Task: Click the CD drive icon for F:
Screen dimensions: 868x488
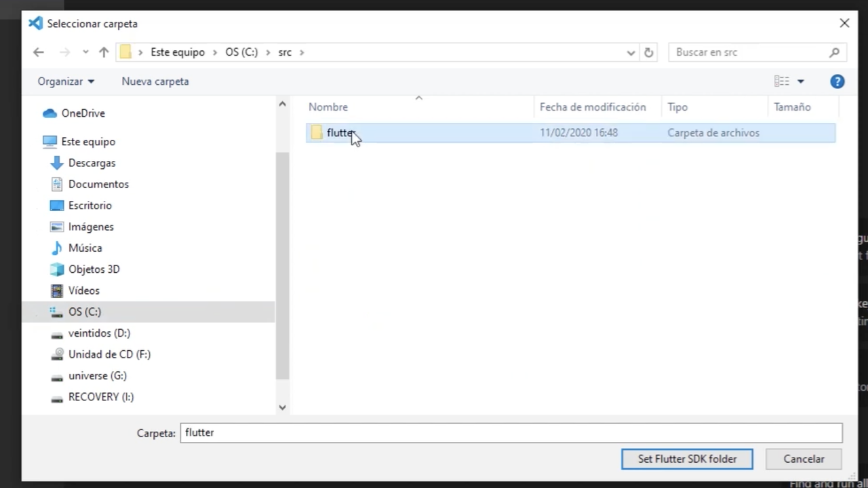Action: point(57,354)
